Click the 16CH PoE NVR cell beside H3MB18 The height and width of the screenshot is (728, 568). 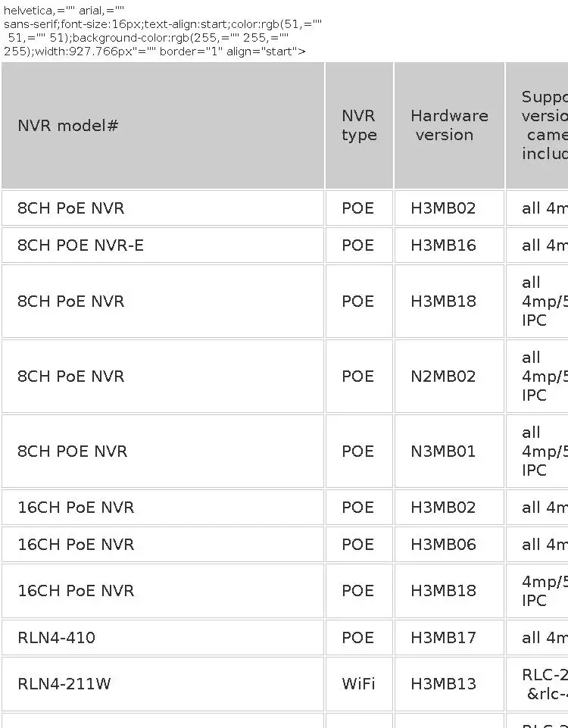point(162,591)
